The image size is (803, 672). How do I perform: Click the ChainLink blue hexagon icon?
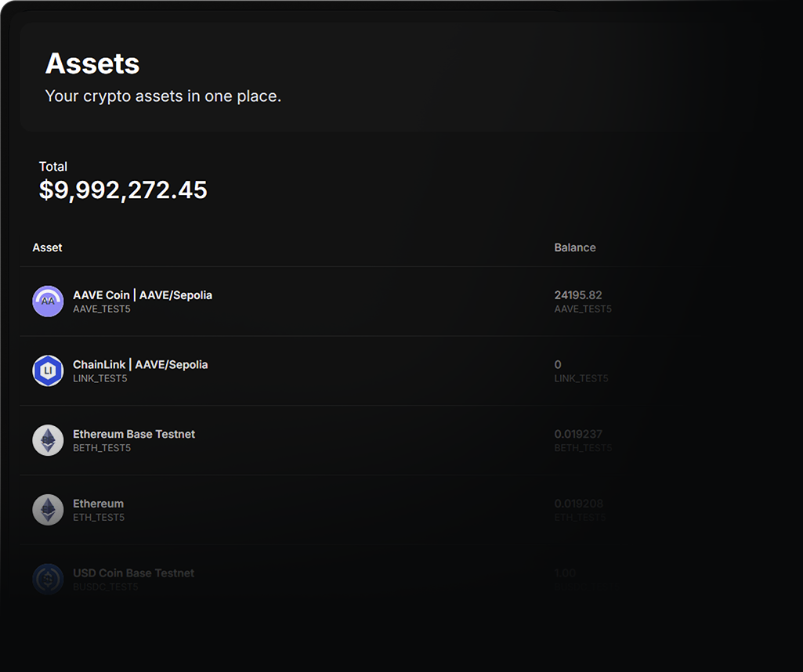tap(48, 370)
